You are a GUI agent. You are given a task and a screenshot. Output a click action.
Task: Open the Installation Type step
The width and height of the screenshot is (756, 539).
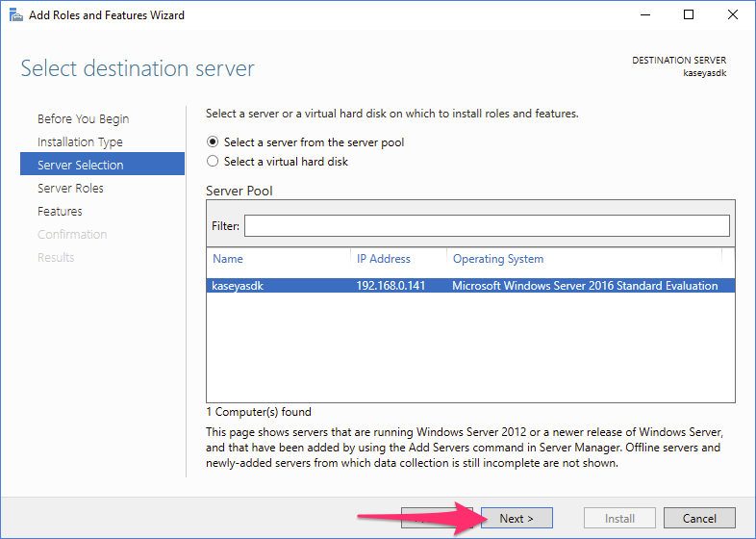click(80, 141)
